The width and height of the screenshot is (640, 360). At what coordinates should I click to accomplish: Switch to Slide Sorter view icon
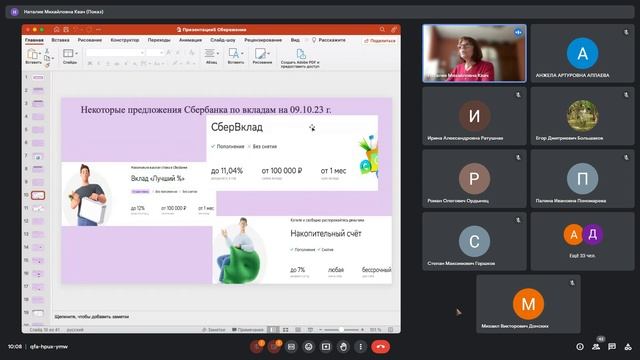click(286, 329)
